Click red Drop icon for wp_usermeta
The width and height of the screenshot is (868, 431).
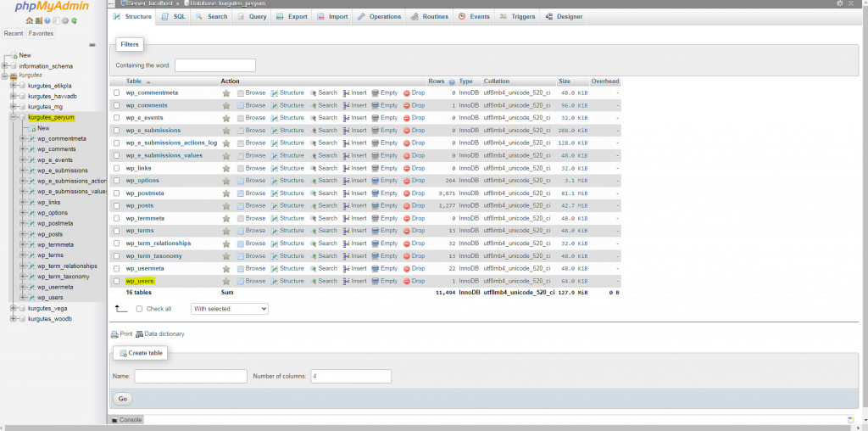tap(406, 269)
